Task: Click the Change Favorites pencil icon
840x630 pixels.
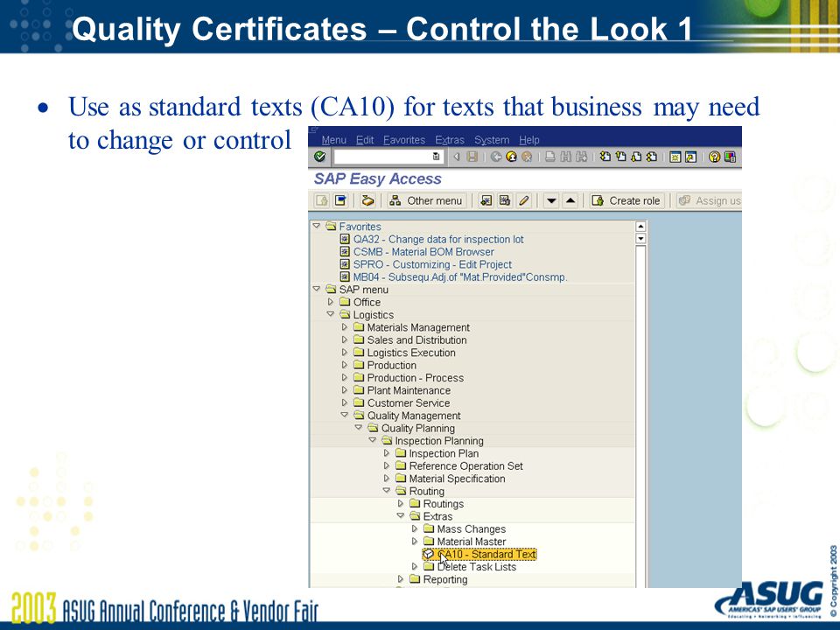Action: (523, 200)
